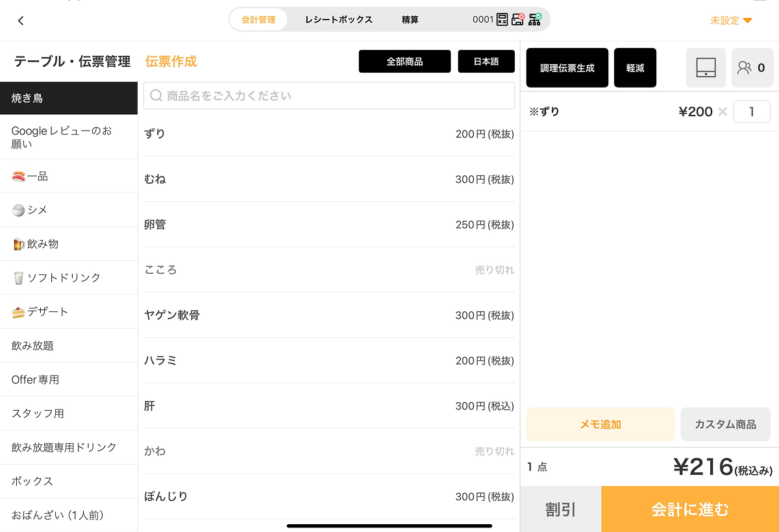
Task: Set the number of guests
Action: (x=752, y=67)
